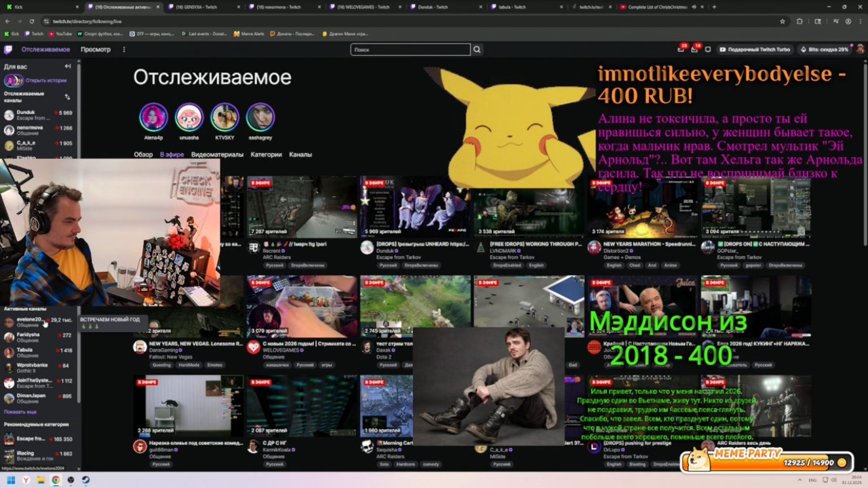
Task: Open the followed channels sort control
Action: point(68,97)
